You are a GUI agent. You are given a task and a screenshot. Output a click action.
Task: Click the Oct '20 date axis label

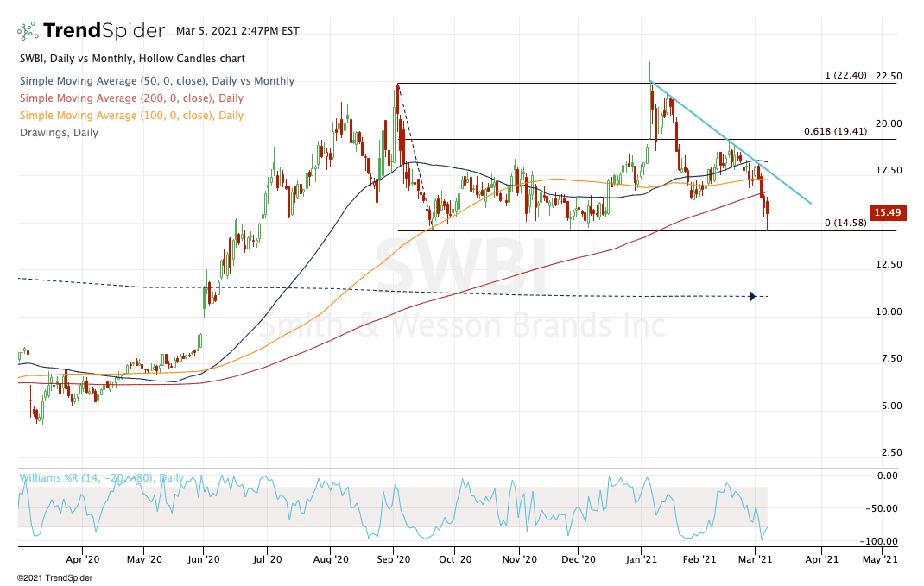pos(455,559)
